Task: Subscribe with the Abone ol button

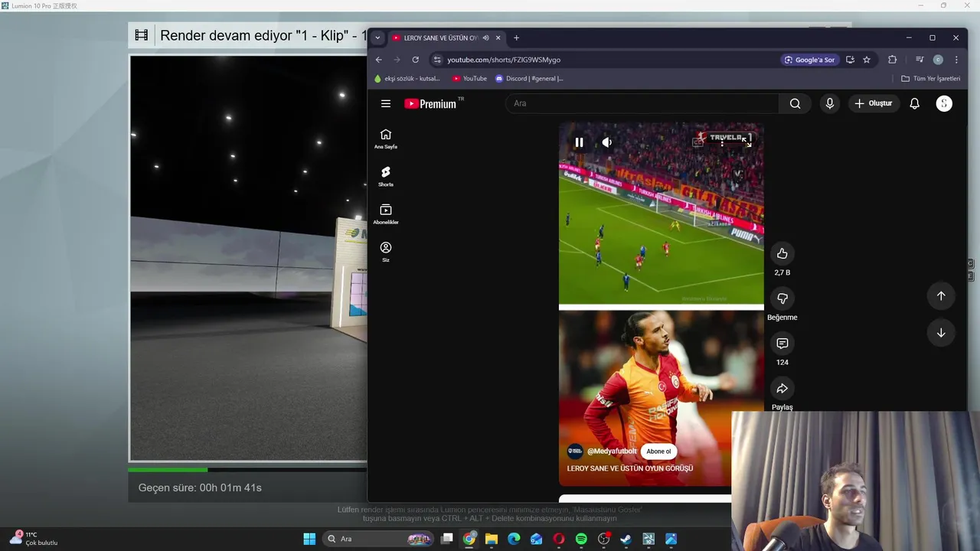Action: pos(658,452)
